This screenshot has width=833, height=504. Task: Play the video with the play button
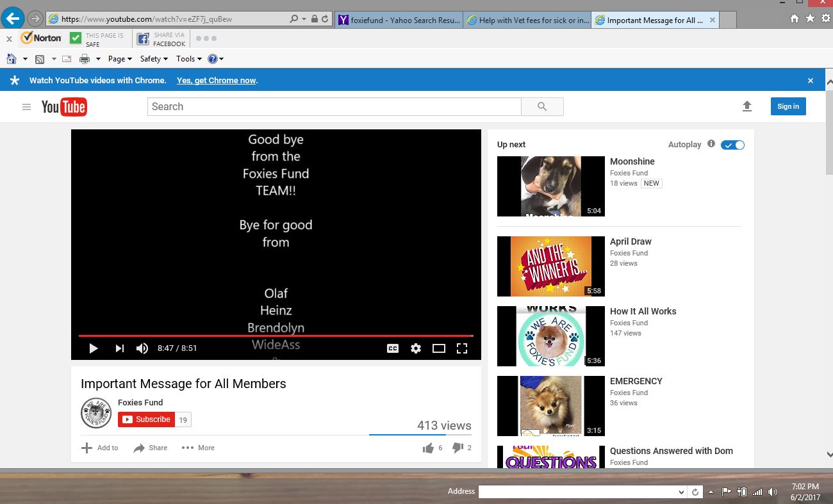tap(94, 348)
